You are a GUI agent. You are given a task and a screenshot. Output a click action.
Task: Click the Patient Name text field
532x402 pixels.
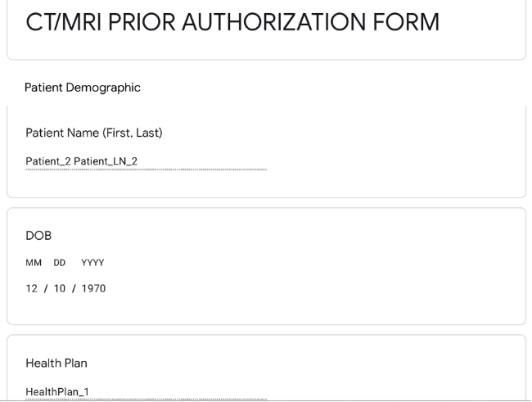pyautogui.click(x=146, y=161)
